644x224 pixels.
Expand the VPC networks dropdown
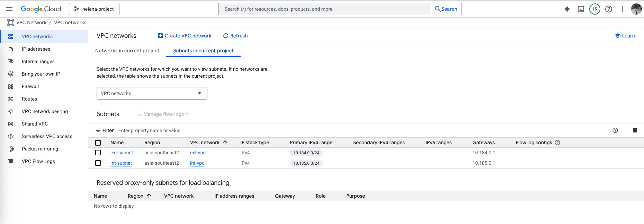tap(152, 93)
